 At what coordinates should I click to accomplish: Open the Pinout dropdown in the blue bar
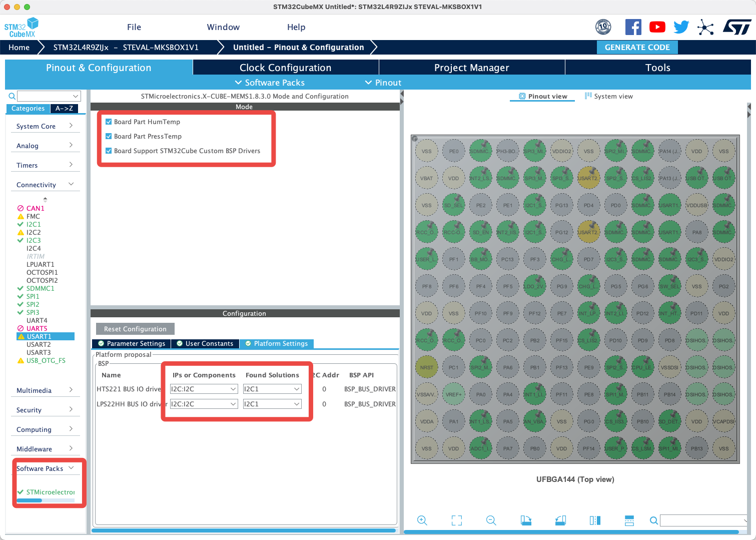pos(383,83)
